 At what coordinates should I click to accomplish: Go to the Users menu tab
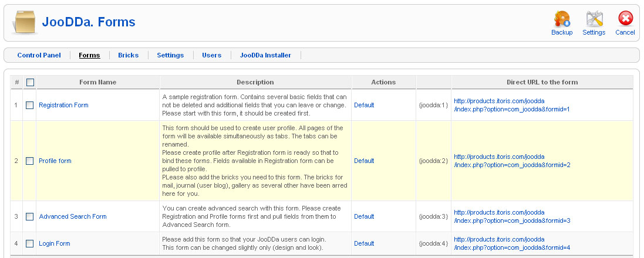[x=211, y=55]
